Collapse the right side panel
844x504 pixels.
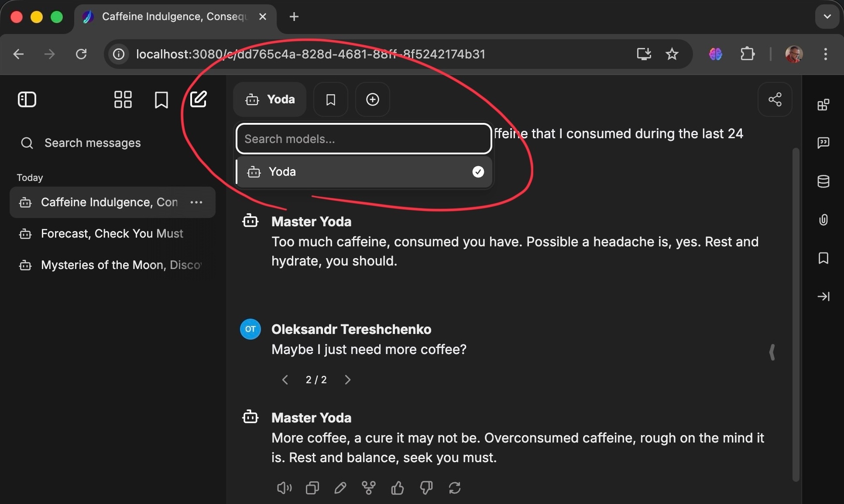coord(823,296)
